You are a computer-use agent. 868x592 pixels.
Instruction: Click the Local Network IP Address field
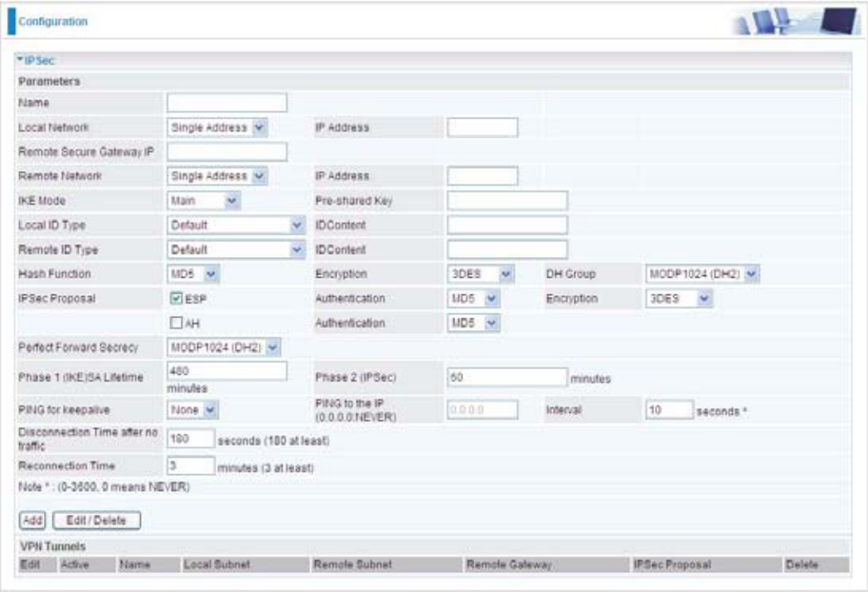(482, 128)
